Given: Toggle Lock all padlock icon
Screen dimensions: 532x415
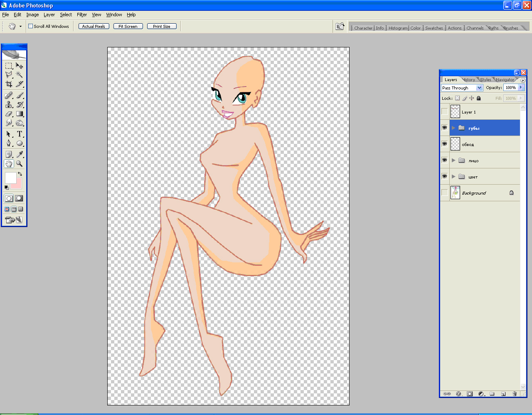Looking at the screenshot, I should 479,98.
